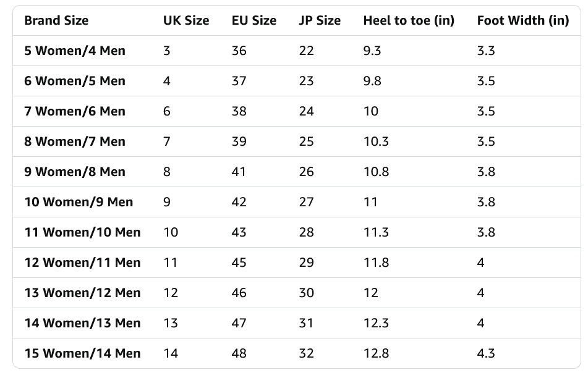Click the Heel to toe (in) header
This screenshot has width=588, height=378.
pyautogui.click(x=409, y=20)
